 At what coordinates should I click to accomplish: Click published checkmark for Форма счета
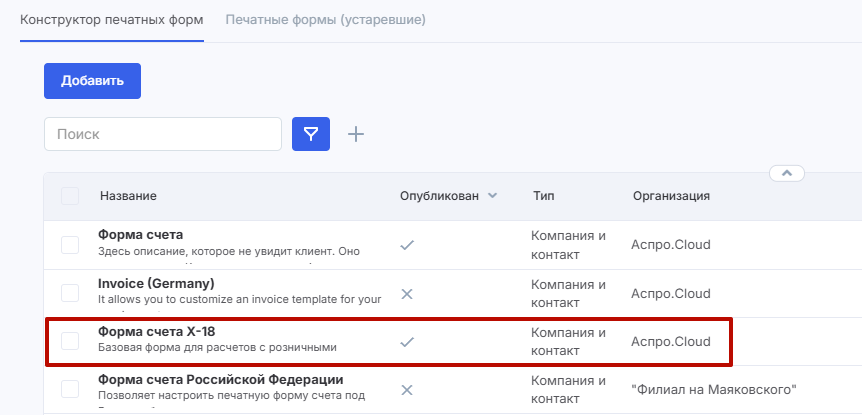pyautogui.click(x=406, y=244)
